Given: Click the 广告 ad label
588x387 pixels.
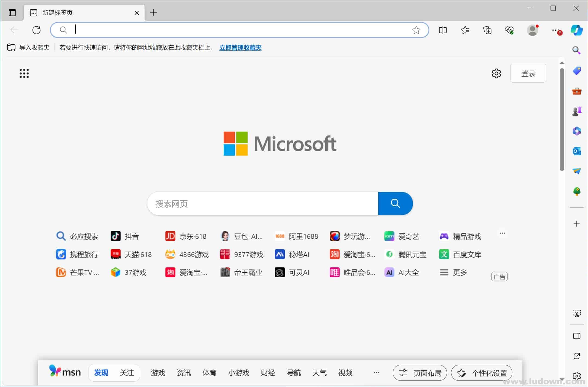Looking at the screenshot, I should [499, 277].
